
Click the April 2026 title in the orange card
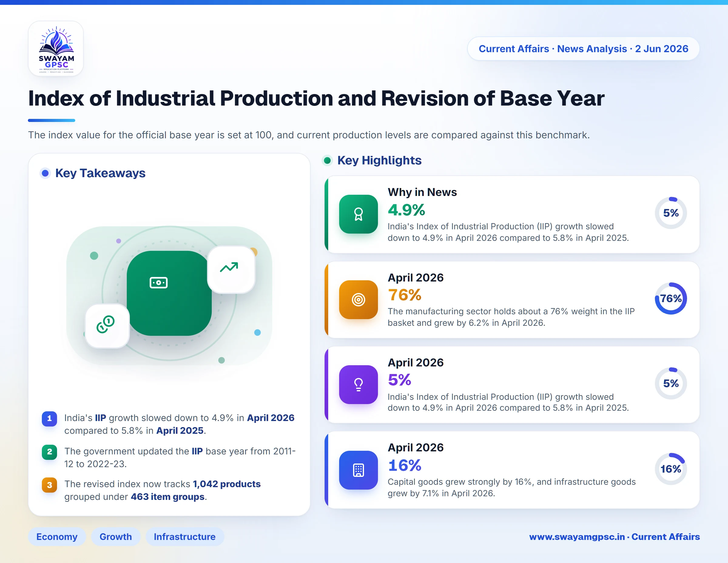[x=416, y=277]
